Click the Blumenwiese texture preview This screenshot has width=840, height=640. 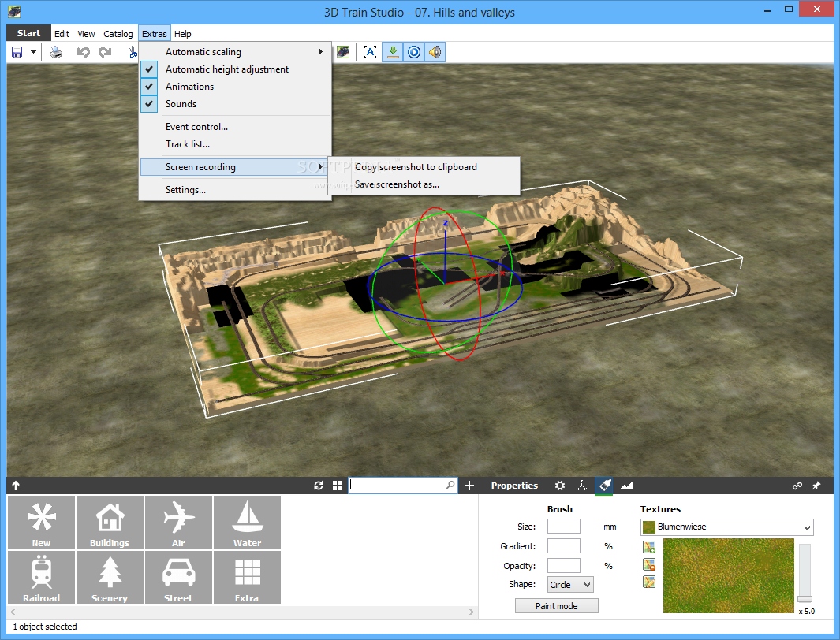[729, 576]
